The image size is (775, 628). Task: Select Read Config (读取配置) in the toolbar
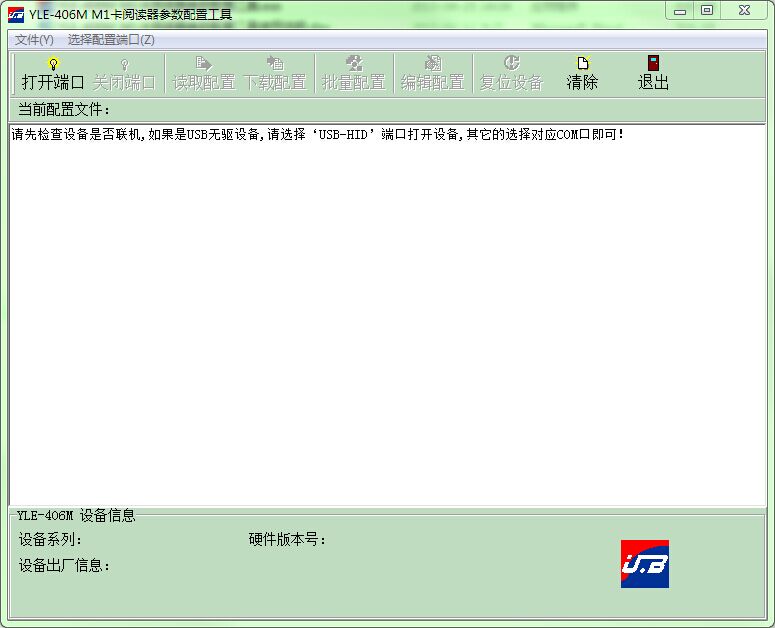click(204, 73)
